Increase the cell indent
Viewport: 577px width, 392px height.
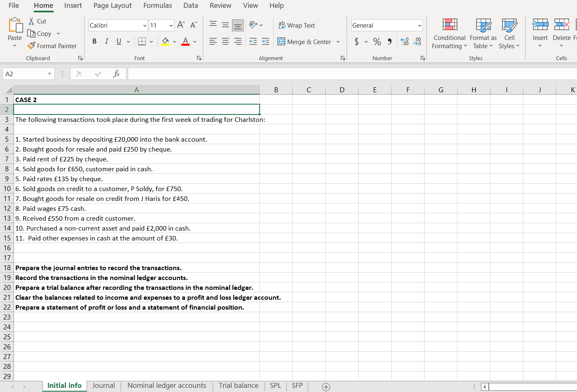click(x=265, y=41)
